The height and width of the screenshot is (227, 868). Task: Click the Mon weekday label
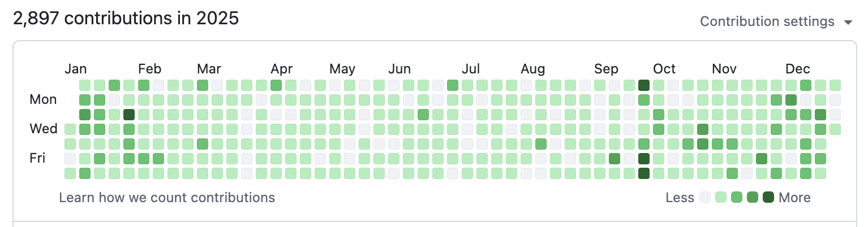[x=43, y=100]
